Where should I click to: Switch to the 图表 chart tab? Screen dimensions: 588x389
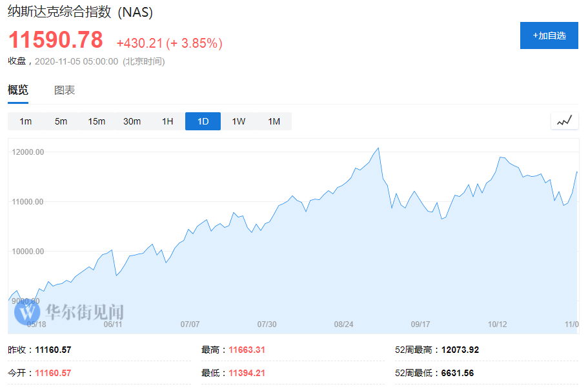point(65,90)
